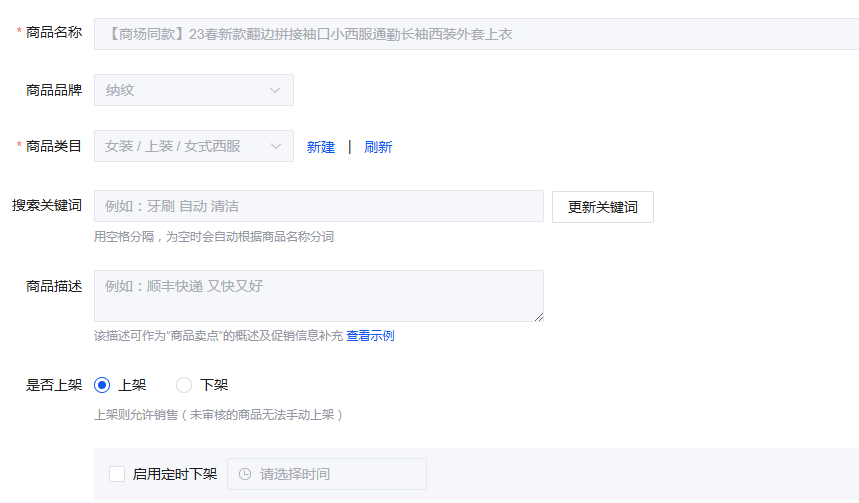Screen dimensions: 859x503
Task: Click inside the 商品描述 textarea
Action: point(318,296)
